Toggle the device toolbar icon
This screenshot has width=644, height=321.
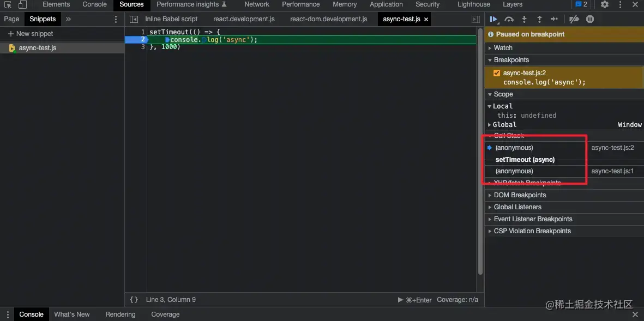(x=22, y=4)
